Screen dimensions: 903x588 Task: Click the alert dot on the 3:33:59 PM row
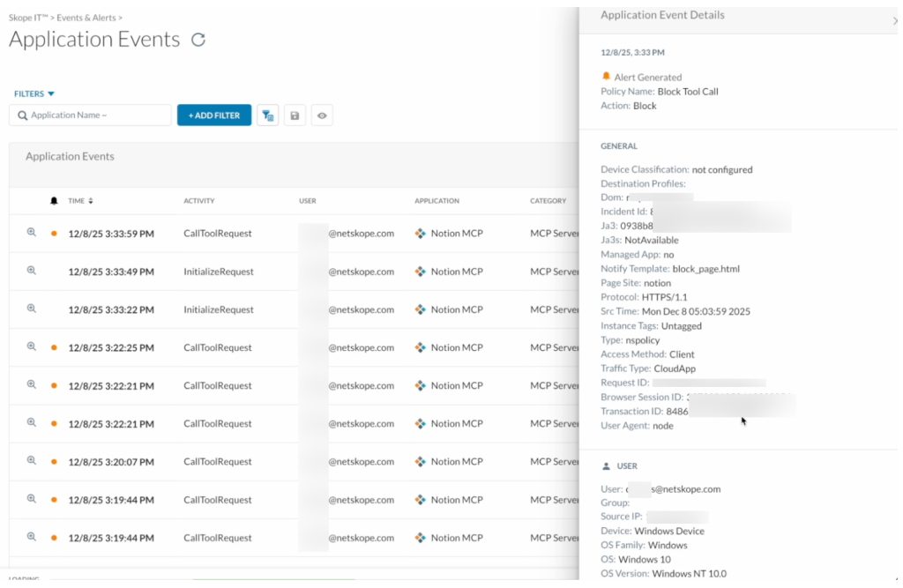[x=54, y=234]
